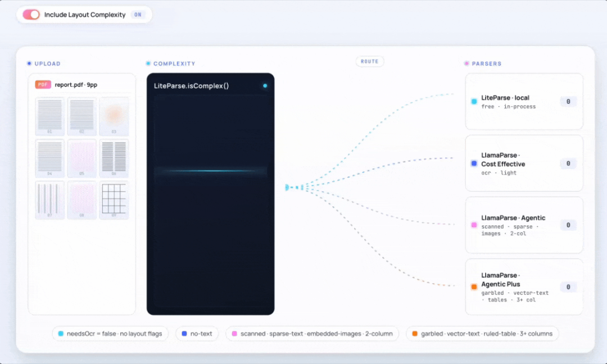Click the blue swatch in no-text legend

pyautogui.click(x=184, y=334)
